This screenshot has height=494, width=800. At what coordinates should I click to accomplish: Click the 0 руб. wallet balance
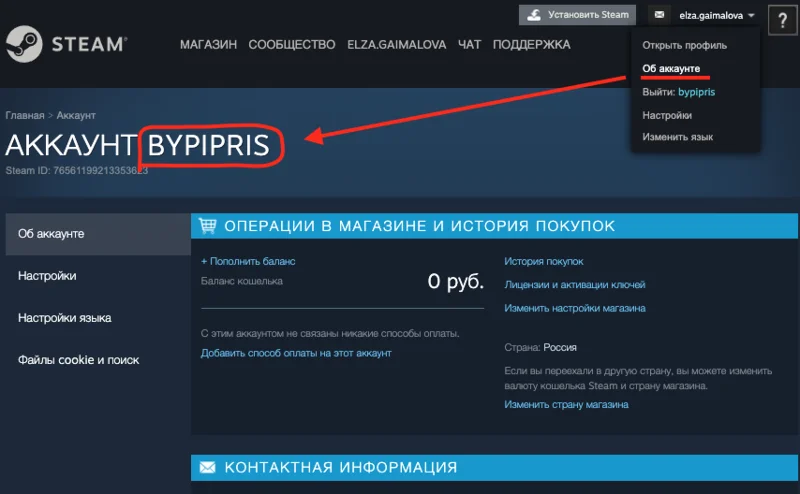point(456,281)
